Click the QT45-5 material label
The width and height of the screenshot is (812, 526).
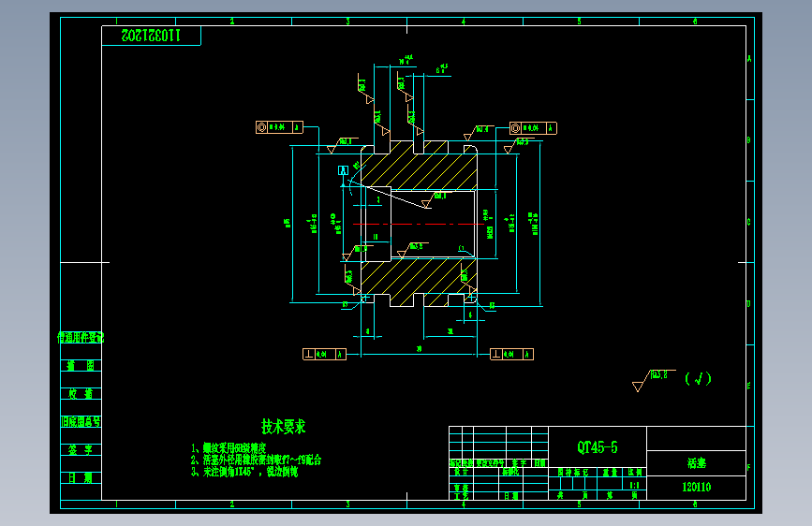598,447
